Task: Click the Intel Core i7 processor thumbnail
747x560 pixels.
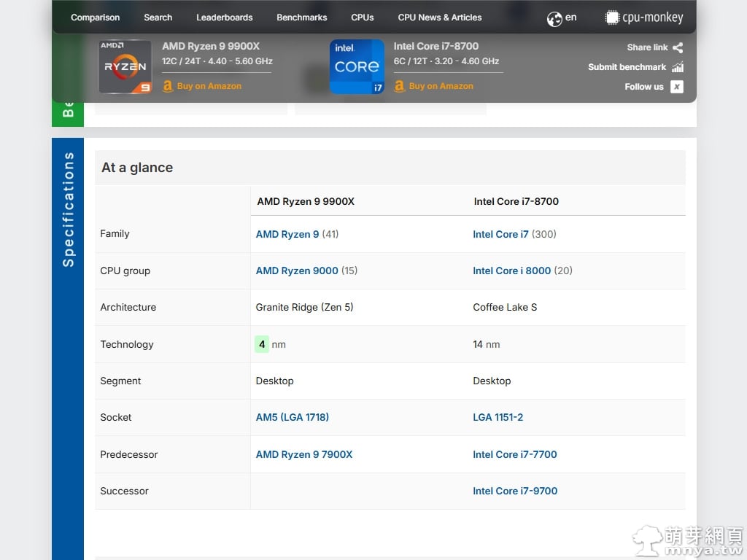Action: [357, 66]
